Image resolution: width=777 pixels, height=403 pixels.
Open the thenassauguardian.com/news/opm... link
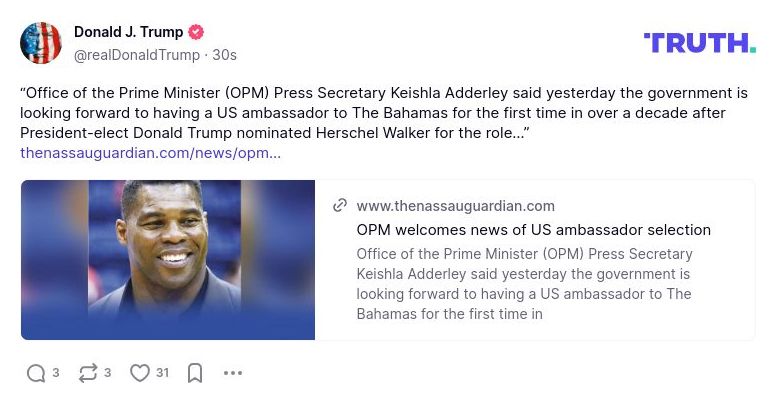point(150,153)
